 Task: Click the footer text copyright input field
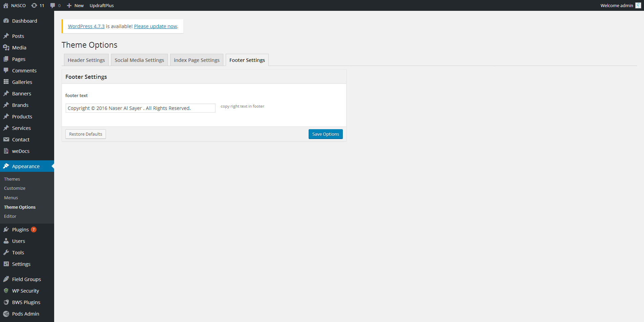140,108
